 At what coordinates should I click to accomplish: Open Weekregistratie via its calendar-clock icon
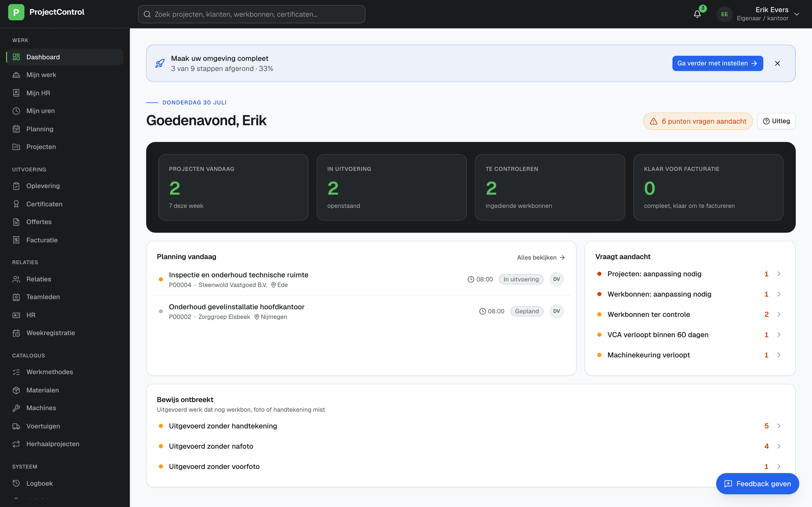pos(16,333)
